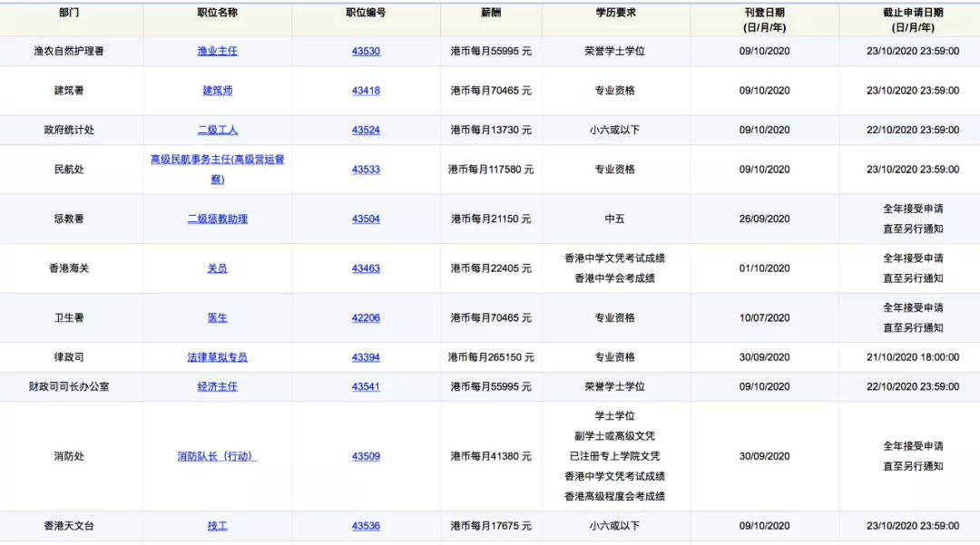Image resolution: width=980 pixels, height=545 pixels.
Task: Open job number 43418 link
Action: 366,91
